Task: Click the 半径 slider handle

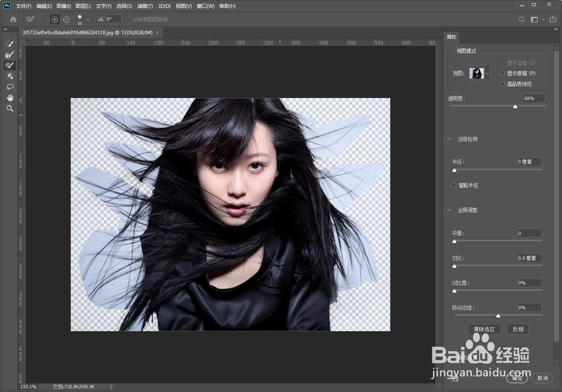Action: click(x=454, y=170)
